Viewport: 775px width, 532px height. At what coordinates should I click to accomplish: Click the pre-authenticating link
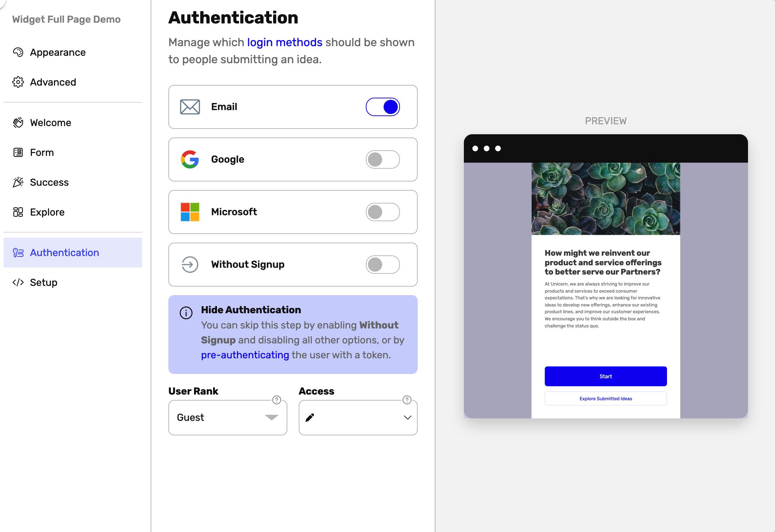tap(245, 354)
